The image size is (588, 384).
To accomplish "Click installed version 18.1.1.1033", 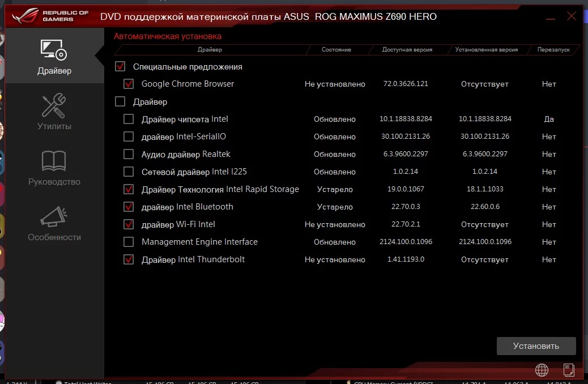I will 485,189.
